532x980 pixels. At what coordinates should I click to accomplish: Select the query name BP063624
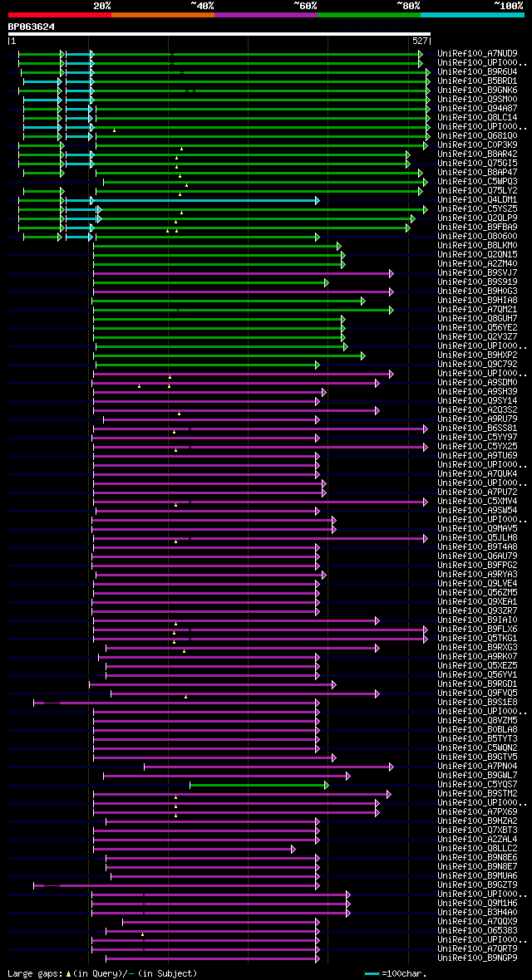coord(32,27)
